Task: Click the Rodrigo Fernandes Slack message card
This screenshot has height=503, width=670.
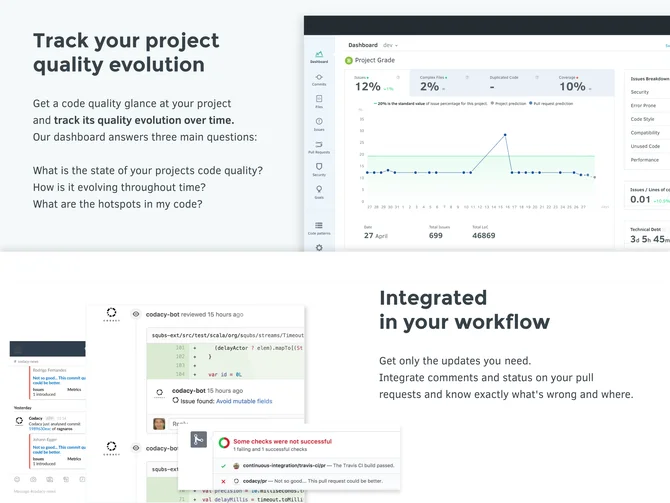Action: click(x=58, y=382)
